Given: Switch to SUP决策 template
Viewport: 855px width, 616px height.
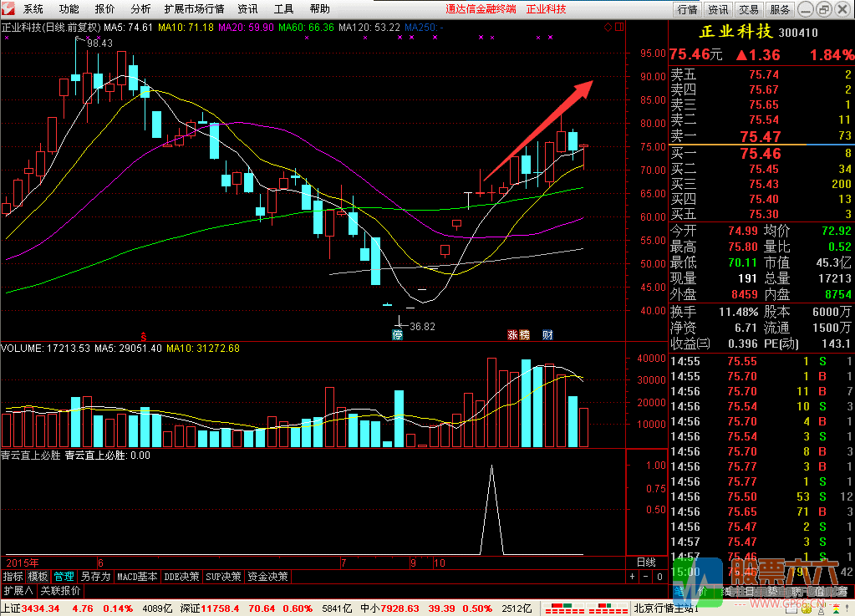Looking at the screenshot, I should [x=223, y=576].
